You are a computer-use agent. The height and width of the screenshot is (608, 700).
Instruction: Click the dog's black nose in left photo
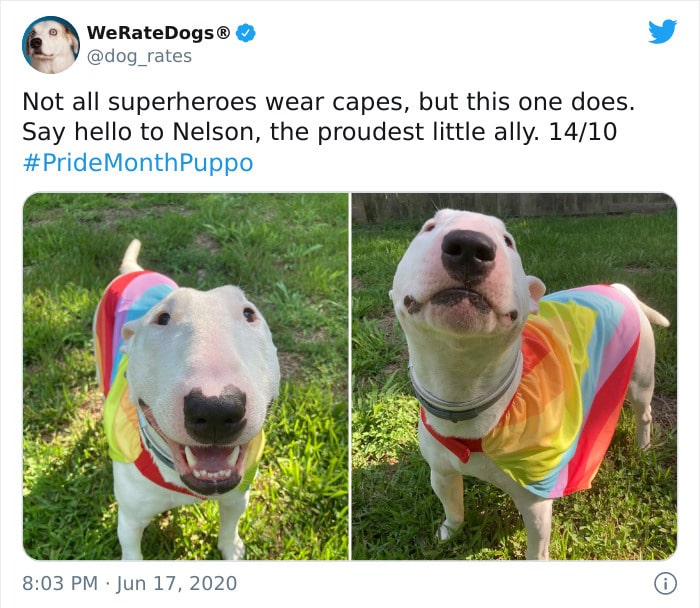215,414
